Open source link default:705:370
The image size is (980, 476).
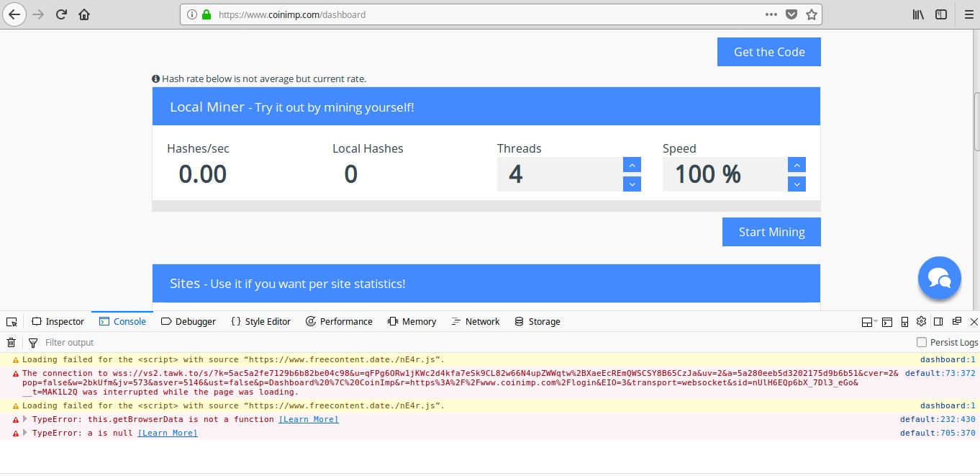pyautogui.click(x=938, y=433)
